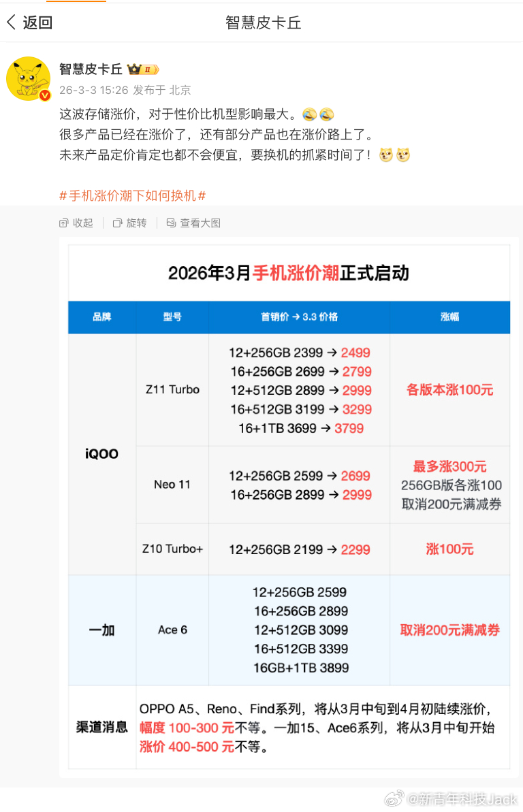The image size is (523, 812).
Task: Click the iQOO brand cell
Action: [x=102, y=453]
